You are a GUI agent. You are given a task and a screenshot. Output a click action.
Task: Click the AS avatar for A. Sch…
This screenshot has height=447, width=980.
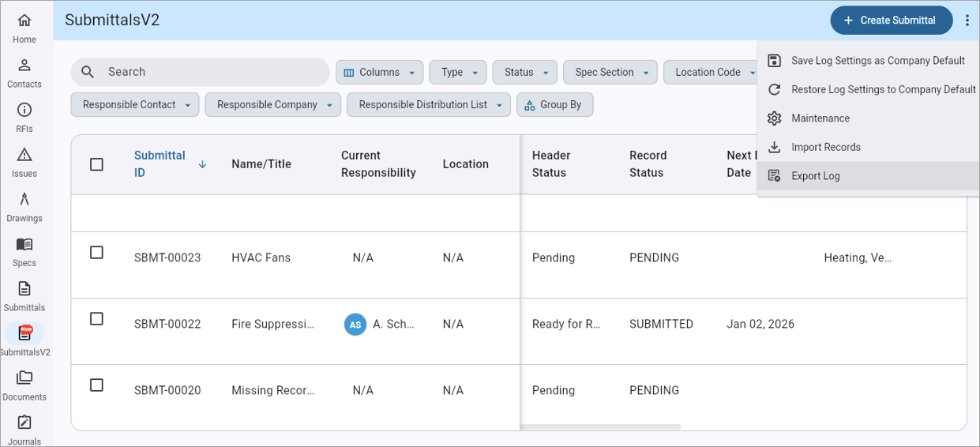point(355,325)
